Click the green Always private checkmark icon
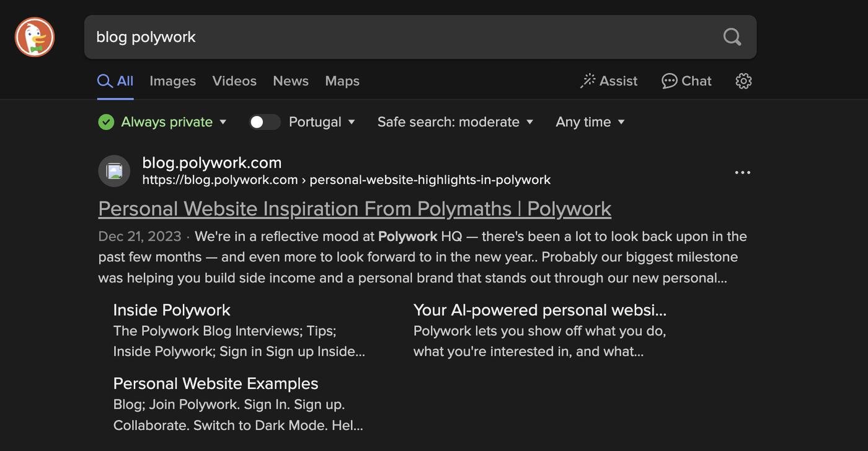 (106, 122)
